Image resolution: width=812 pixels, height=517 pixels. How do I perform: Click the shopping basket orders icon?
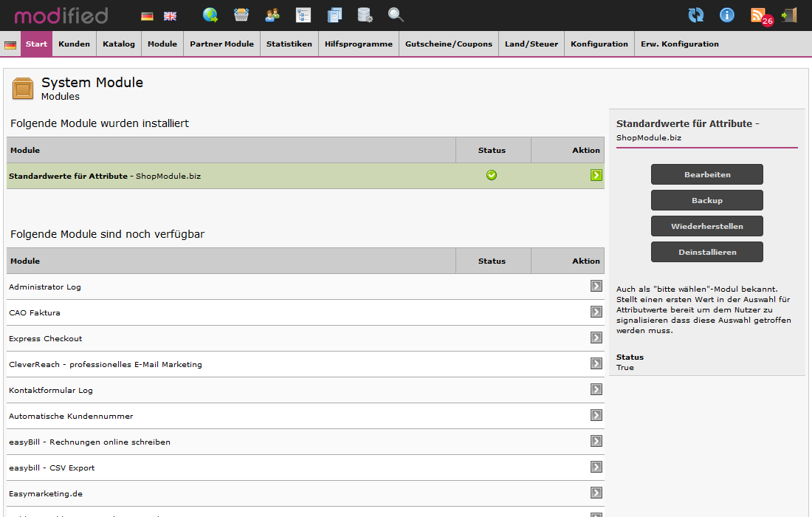coord(241,15)
